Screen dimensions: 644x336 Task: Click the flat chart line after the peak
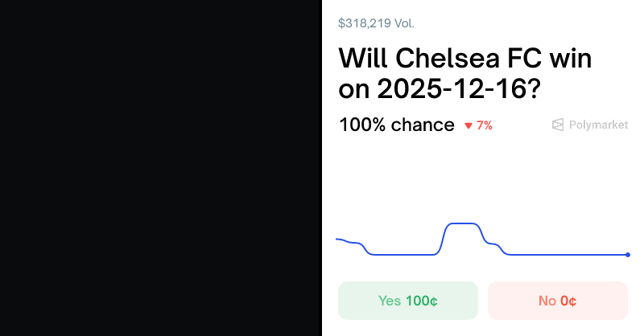563,255
